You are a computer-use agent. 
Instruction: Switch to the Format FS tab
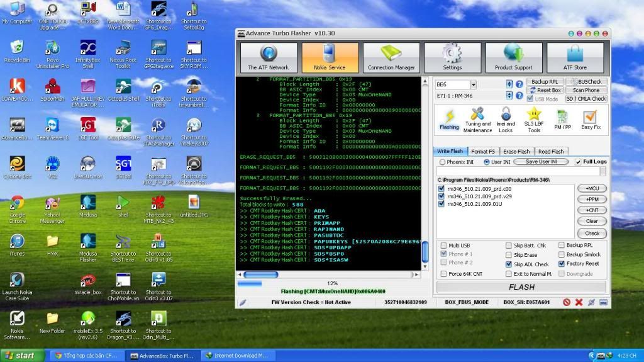coord(483,151)
